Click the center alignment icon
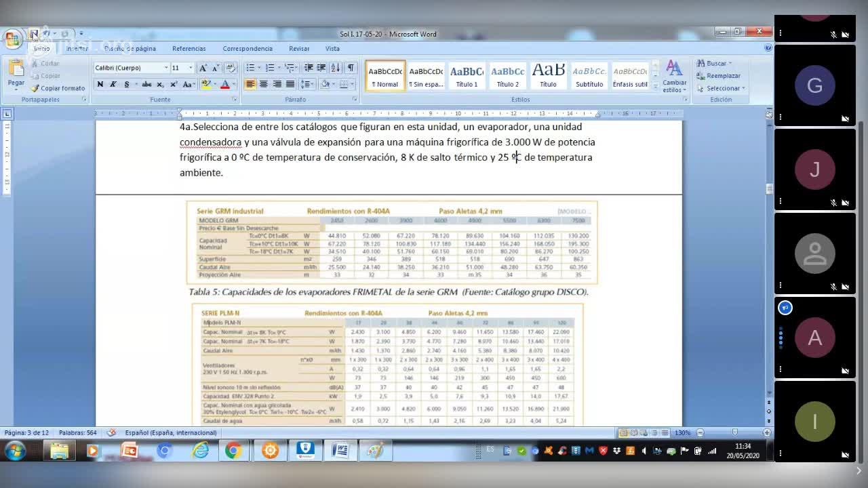Screen dimensions: 868x488 [264, 84]
